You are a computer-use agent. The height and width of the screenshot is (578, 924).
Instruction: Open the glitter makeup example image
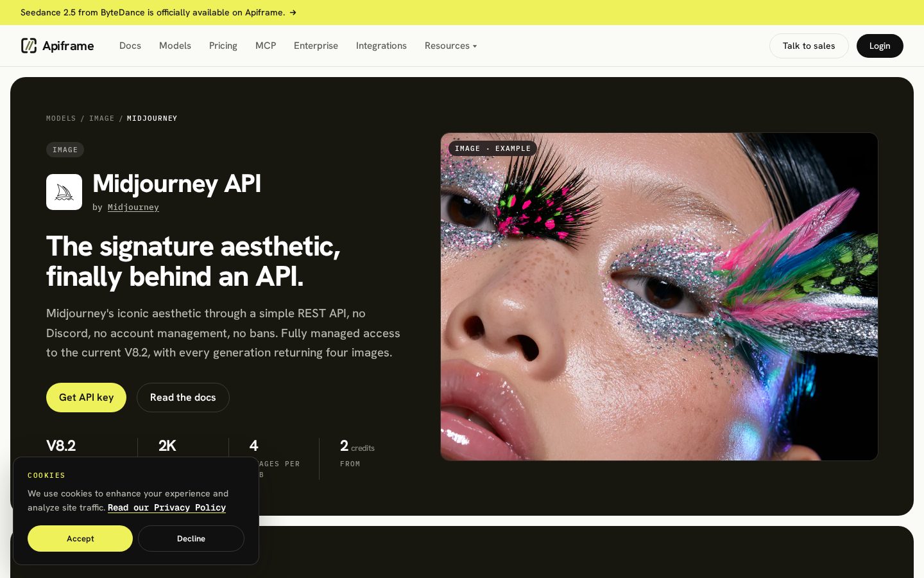click(659, 297)
